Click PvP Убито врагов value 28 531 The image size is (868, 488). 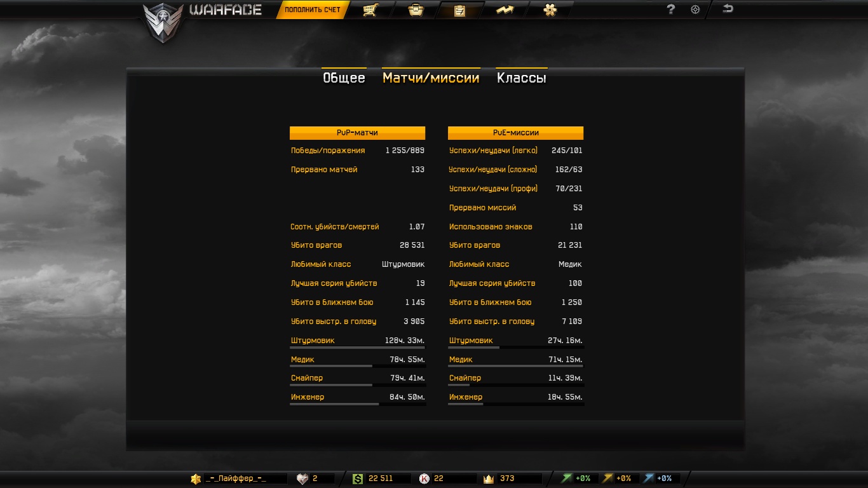point(412,245)
